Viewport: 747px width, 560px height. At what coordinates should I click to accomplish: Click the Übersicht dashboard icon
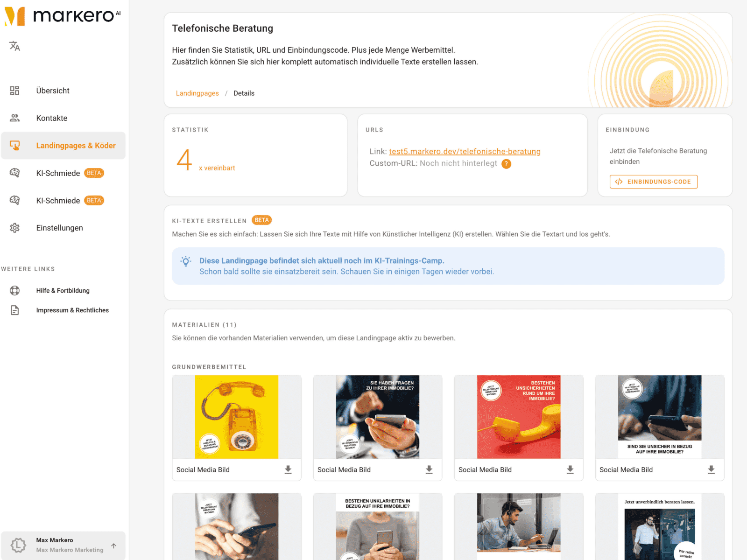pyautogui.click(x=15, y=91)
